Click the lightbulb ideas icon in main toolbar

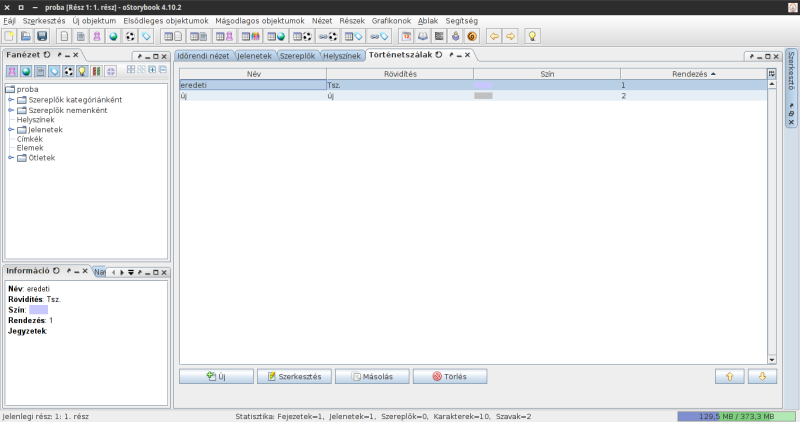click(x=533, y=36)
